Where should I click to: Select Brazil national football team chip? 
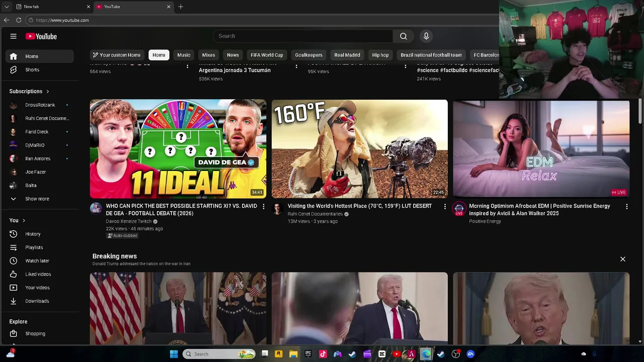[431, 55]
